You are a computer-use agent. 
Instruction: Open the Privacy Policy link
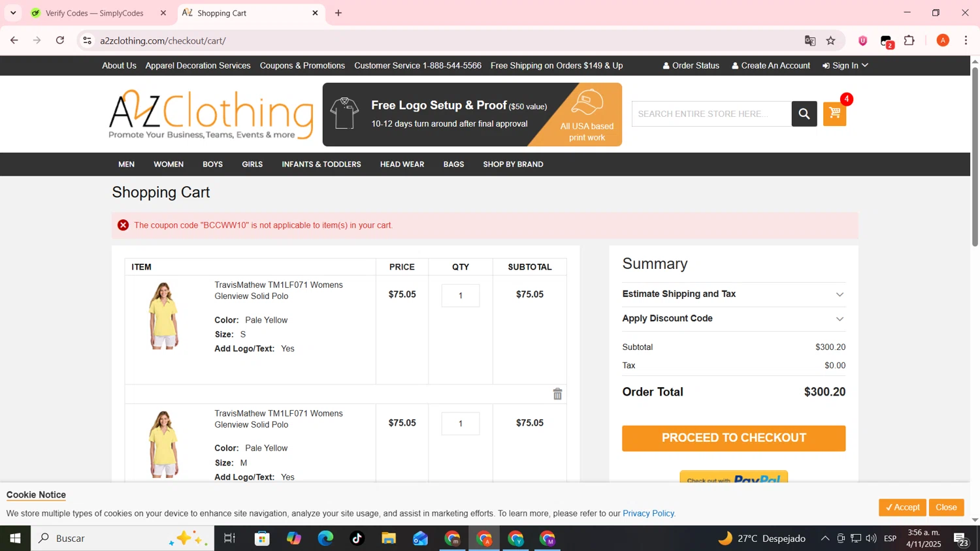click(648, 514)
